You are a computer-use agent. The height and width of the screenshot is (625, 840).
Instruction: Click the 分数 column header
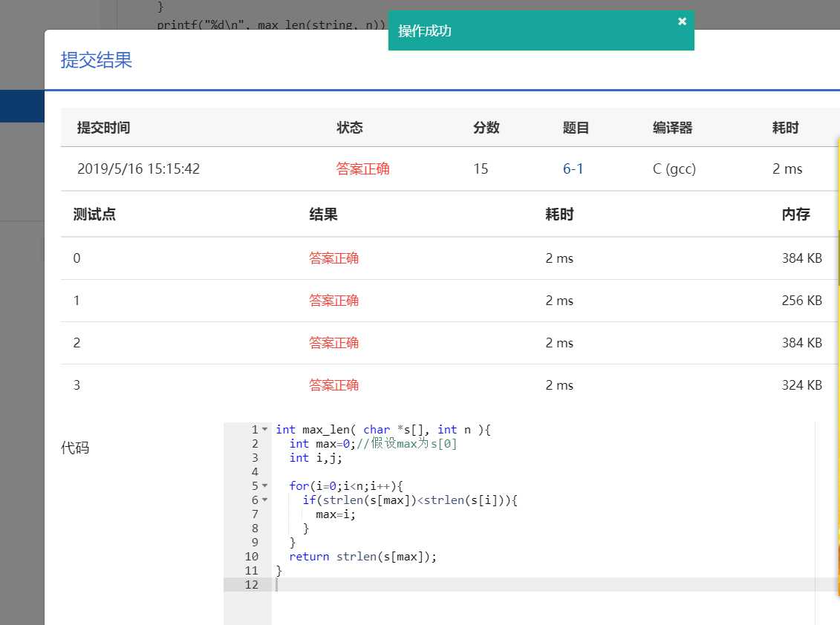tap(486, 128)
